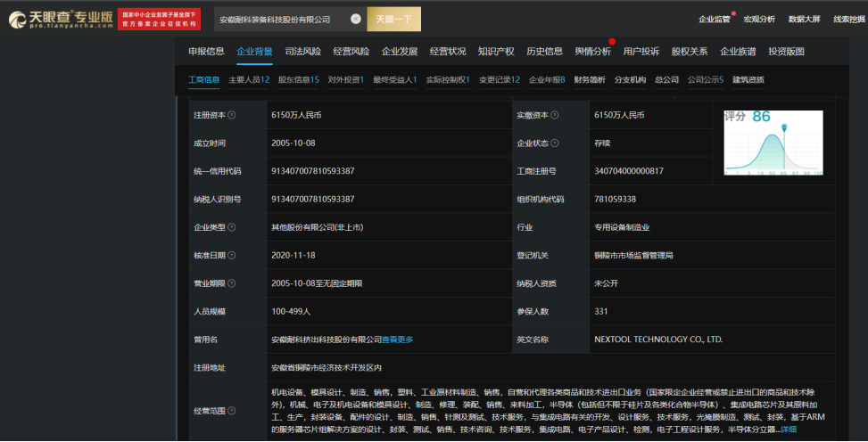Select the 分支机构 sub-tab
868x442 pixels.
click(x=630, y=79)
